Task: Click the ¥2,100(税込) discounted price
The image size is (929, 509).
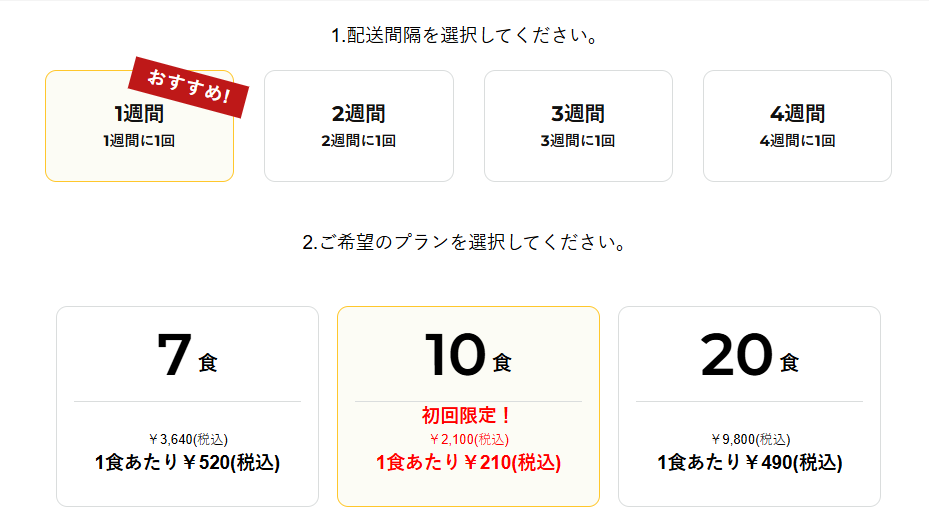Action: point(469,440)
